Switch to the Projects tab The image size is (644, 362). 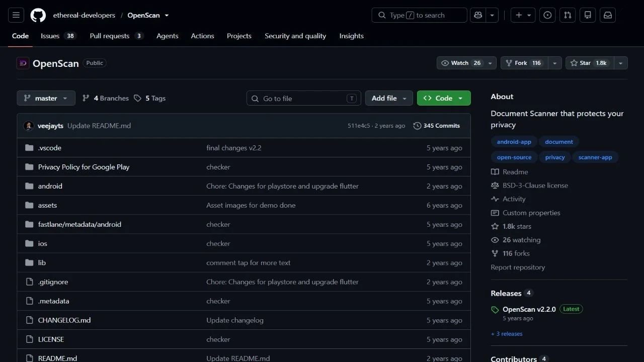(239, 36)
